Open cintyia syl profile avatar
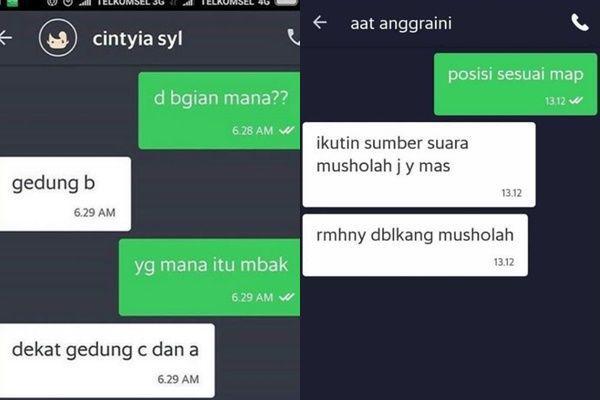The image size is (600, 400). tap(58, 38)
